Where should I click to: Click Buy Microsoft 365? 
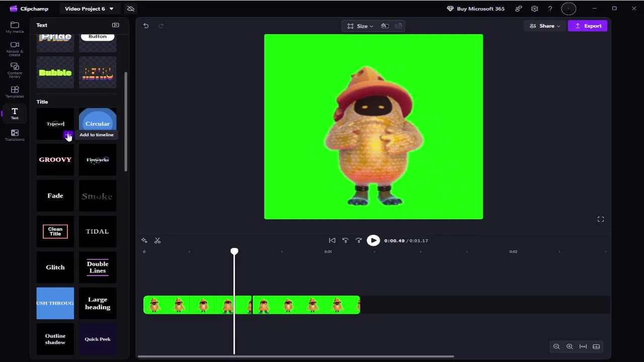click(475, 9)
